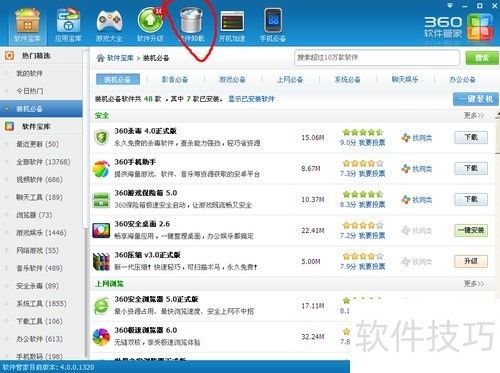
Task: Switch to the 装机必备 tab
Action: pyautogui.click(x=117, y=79)
